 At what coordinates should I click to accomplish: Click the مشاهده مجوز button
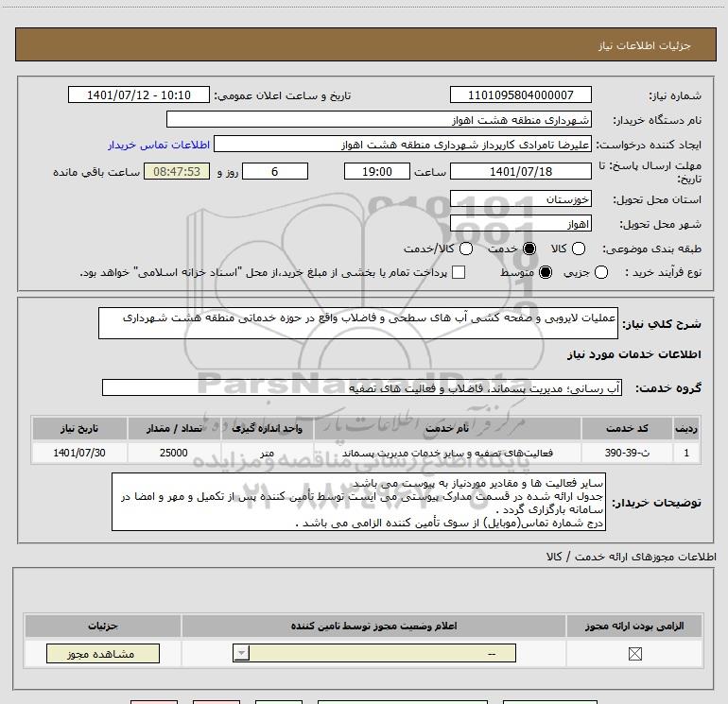[x=103, y=653]
